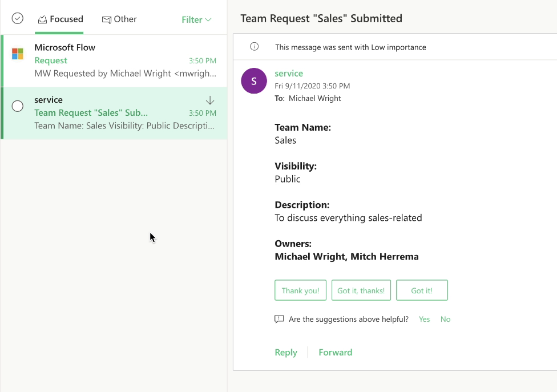Click the Focused tab envelope icon
Viewport: 557px width, 392px height.
pyautogui.click(x=42, y=19)
